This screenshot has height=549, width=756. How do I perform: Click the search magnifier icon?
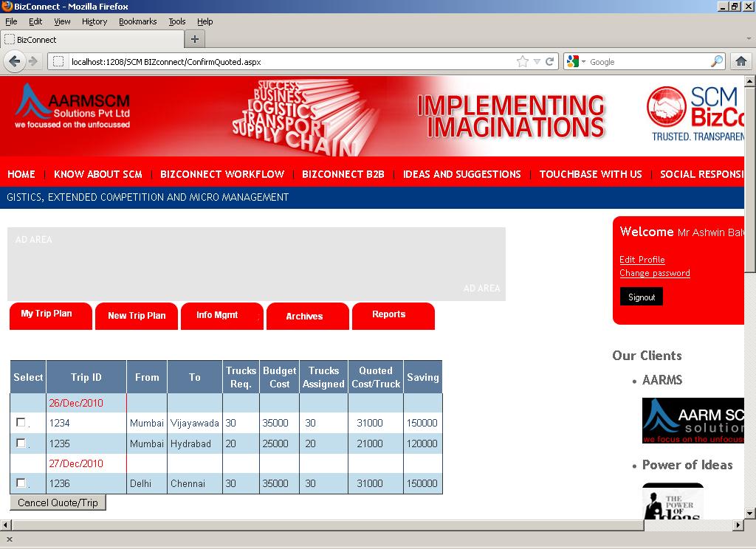(x=716, y=62)
